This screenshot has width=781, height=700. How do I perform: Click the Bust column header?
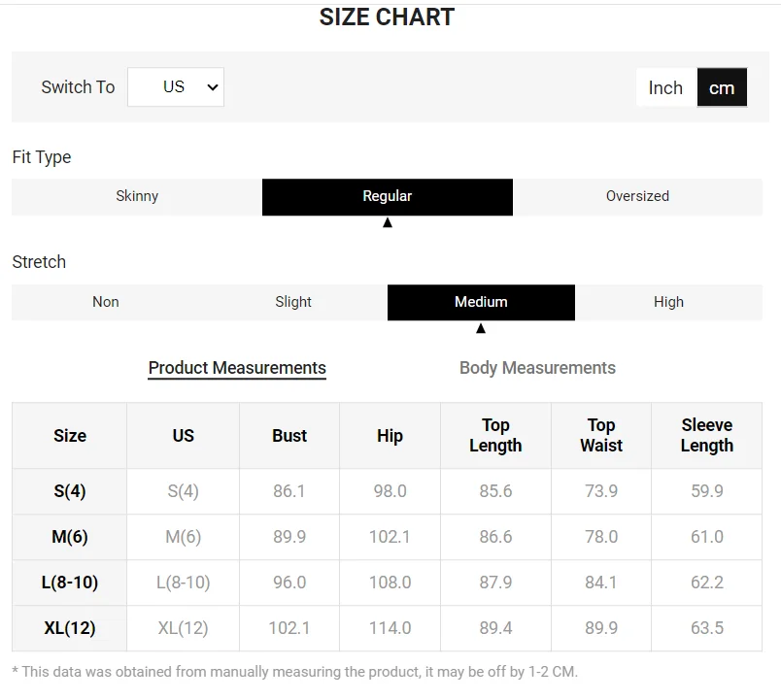click(289, 436)
